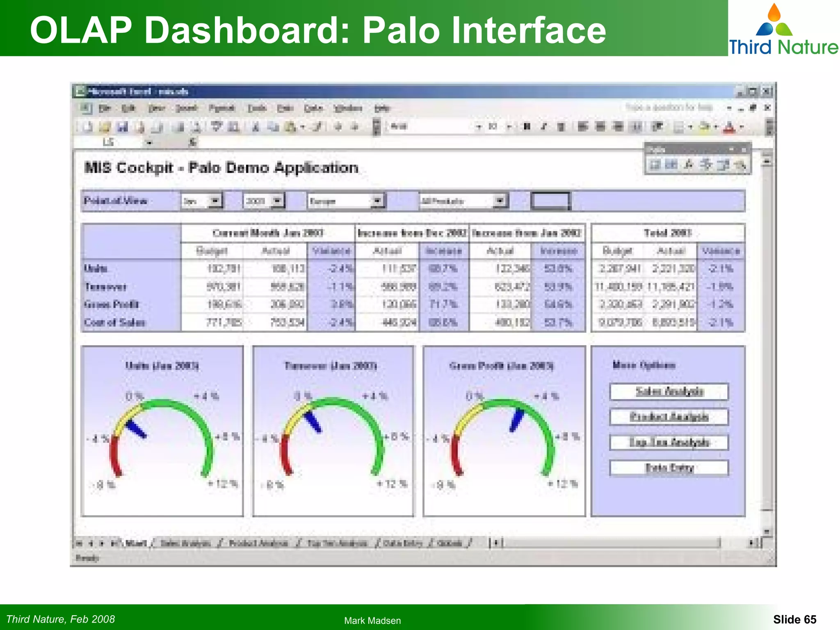Toggle Italic formatting

(544, 127)
